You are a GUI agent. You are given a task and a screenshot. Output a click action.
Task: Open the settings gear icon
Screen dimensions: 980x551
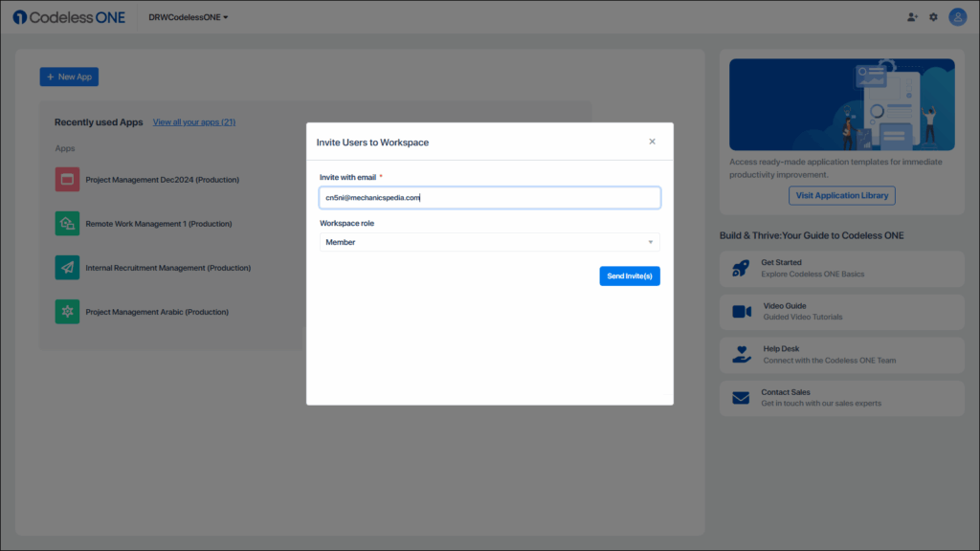coord(933,17)
